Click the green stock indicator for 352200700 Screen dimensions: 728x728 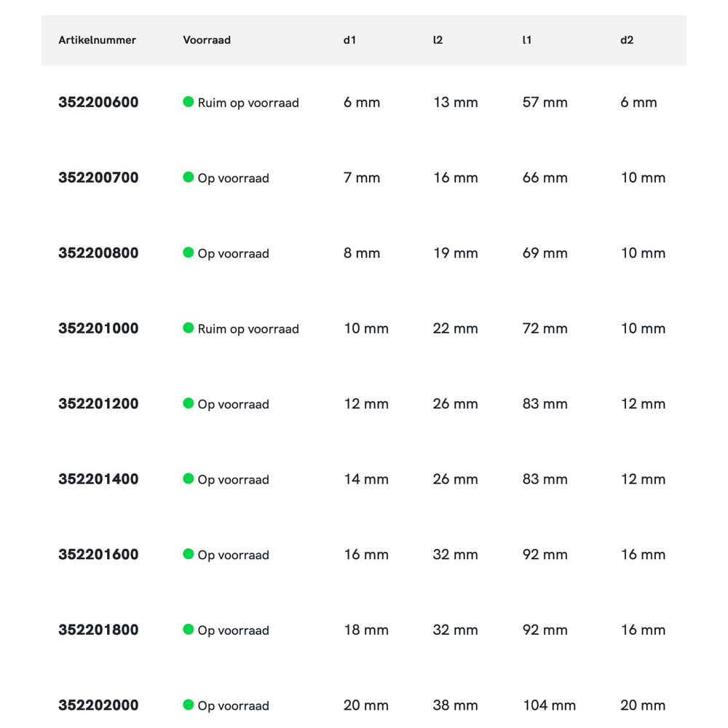click(x=189, y=177)
